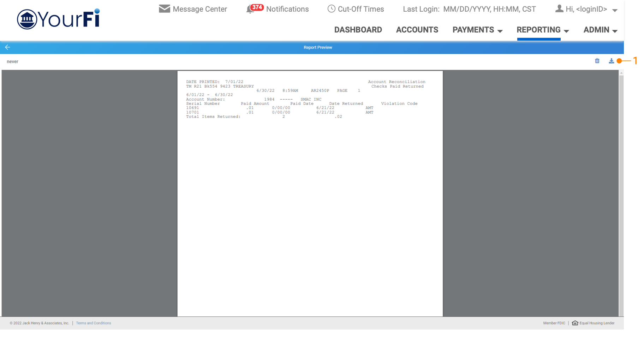
Task: Click the Cut-Off Times link text
Action: [360, 9]
